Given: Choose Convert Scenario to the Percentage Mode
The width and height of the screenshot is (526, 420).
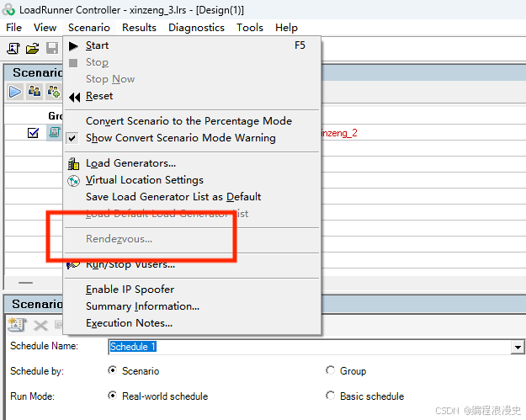Looking at the screenshot, I should (x=192, y=121).
